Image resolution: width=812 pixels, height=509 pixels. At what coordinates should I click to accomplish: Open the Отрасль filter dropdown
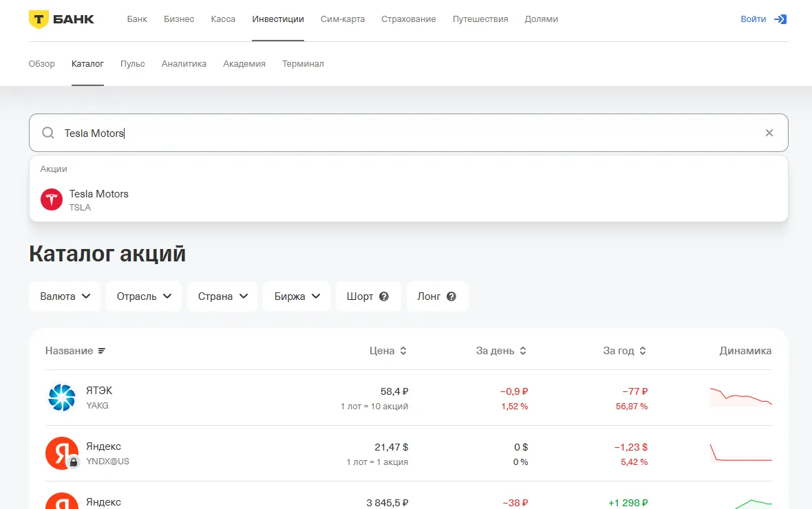[144, 296]
